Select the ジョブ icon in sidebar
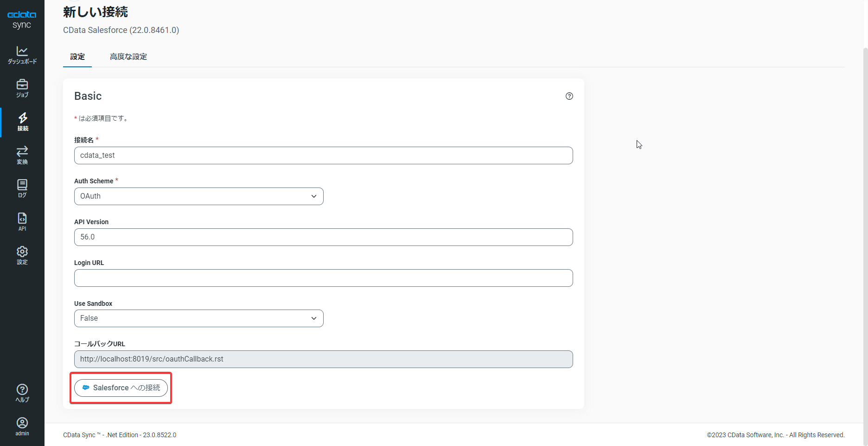This screenshot has width=868, height=446. pyautogui.click(x=22, y=89)
